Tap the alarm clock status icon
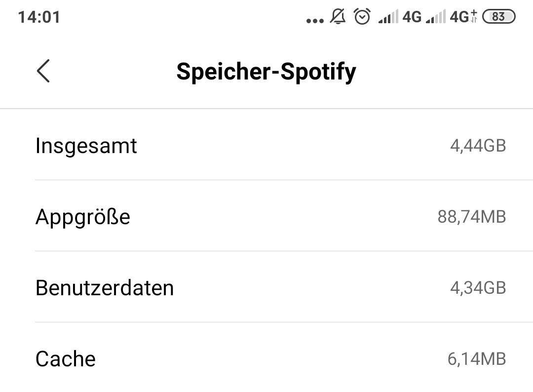Viewport: 533px width, 392px height. [362, 17]
